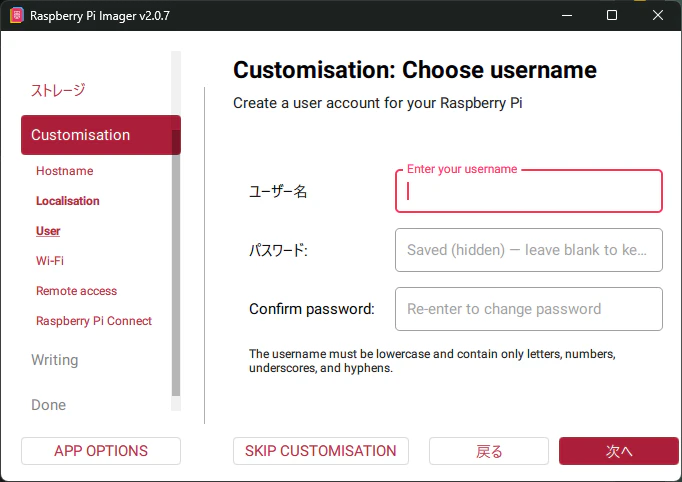Click the Confirm password input field
The height and width of the screenshot is (482, 682).
pos(528,309)
